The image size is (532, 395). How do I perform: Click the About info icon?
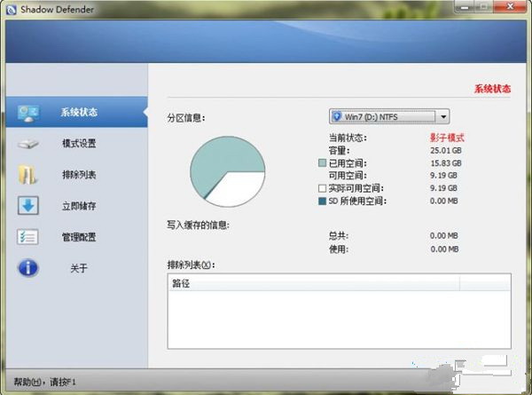28,268
